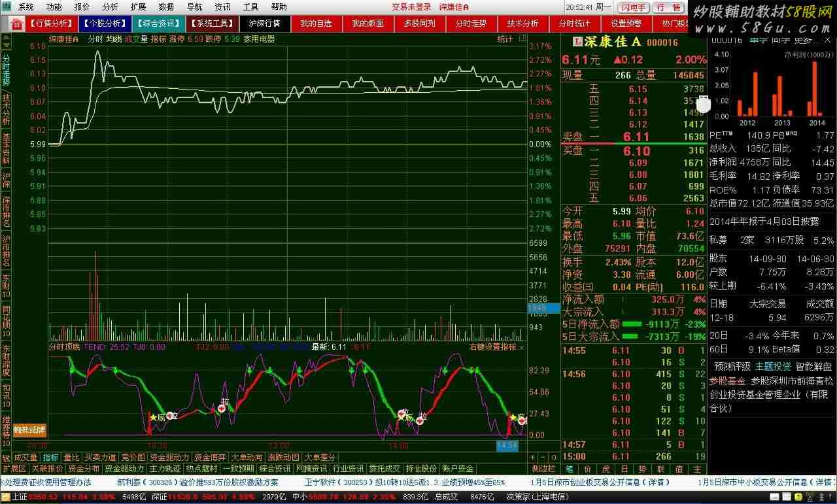Click the 侧边栏 toggle button
This screenshot has width=837, height=504.
543,469
